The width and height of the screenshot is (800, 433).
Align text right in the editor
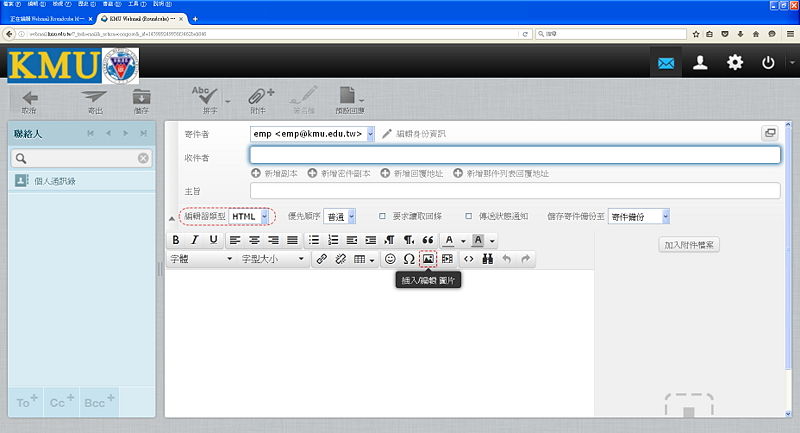pyautogui.click(x=273, y=240)
